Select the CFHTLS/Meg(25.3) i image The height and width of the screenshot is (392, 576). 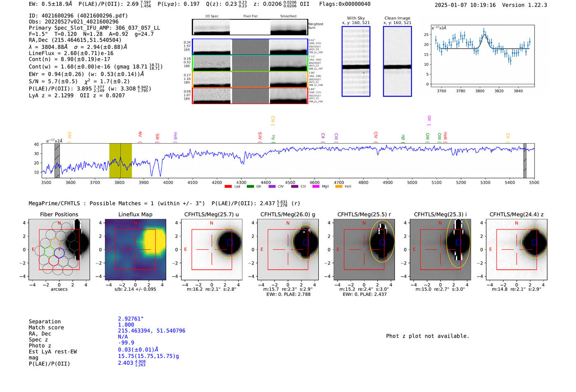(x=440, y=250)
